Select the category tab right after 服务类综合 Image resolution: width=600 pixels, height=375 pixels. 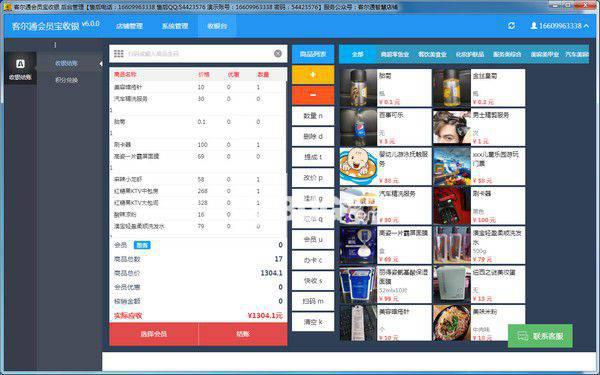click(x=545, y=54)
